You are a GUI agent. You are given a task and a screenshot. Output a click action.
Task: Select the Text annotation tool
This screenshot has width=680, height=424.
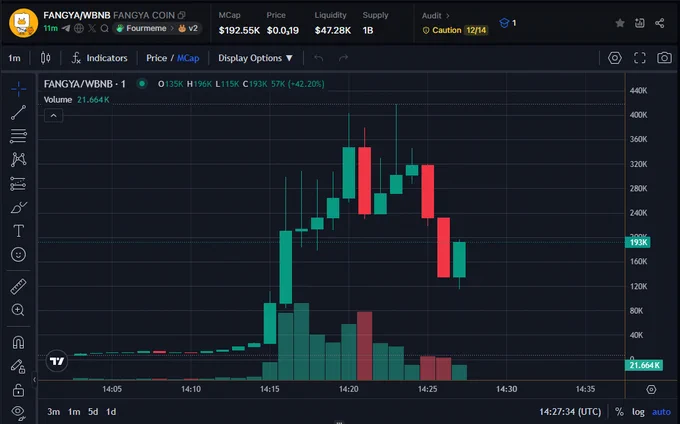(x=19, y=231)
